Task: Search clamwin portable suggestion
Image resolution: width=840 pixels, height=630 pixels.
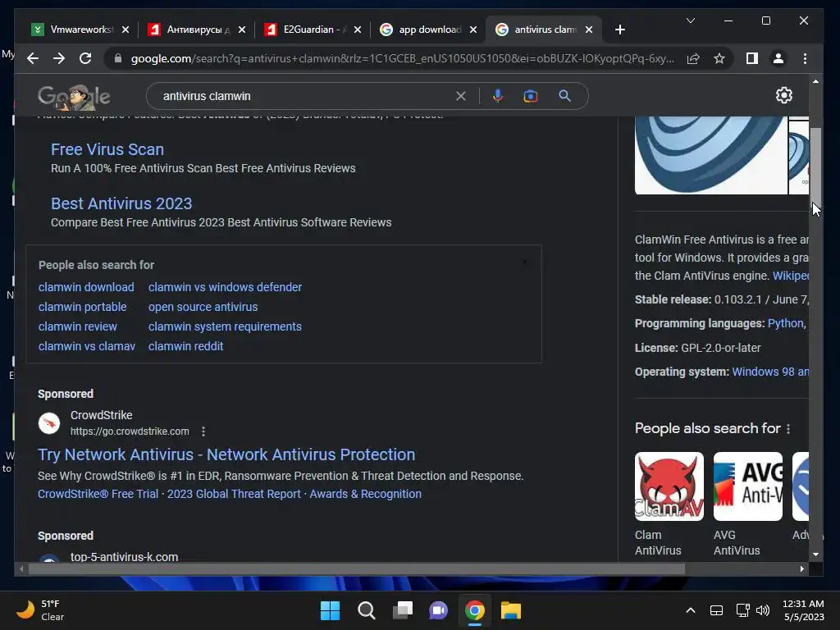Action: click(83, 307)
